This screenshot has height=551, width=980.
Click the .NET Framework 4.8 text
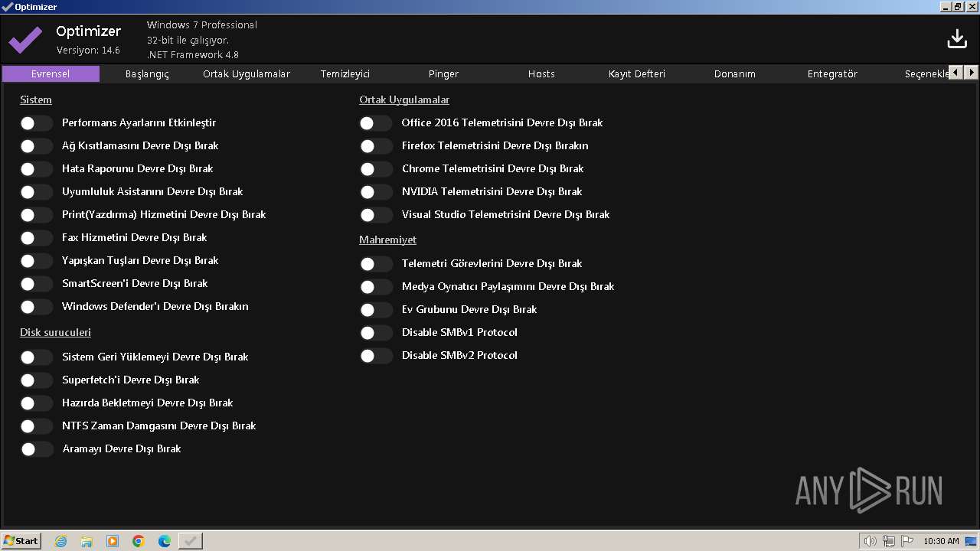(x=193, y=54)
